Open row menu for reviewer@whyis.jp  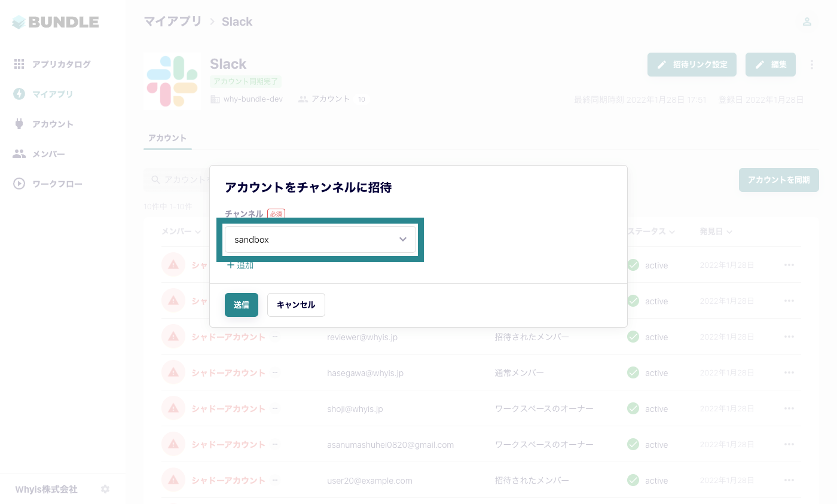coord(789,337)
